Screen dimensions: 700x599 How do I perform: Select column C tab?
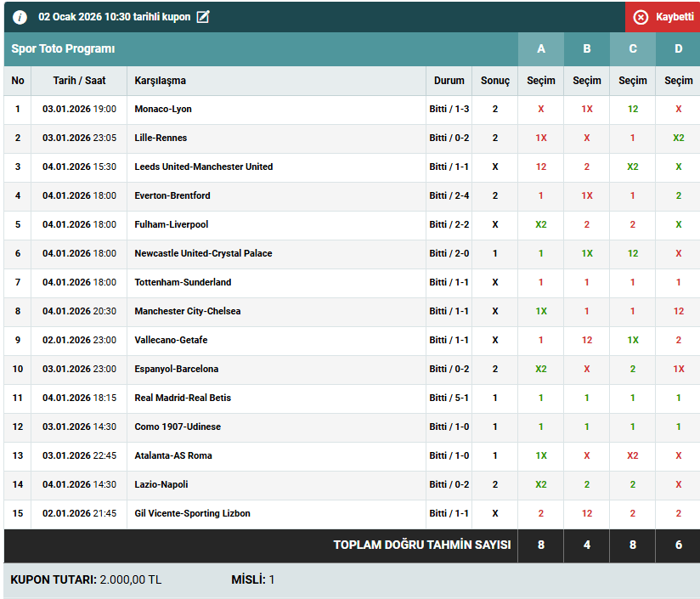tap(633, 49)
